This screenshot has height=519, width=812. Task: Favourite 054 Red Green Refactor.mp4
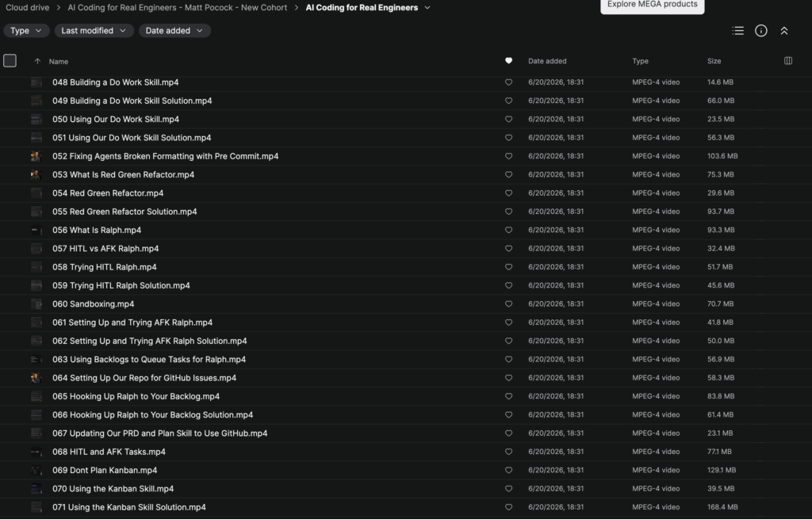tap(508, 193)
